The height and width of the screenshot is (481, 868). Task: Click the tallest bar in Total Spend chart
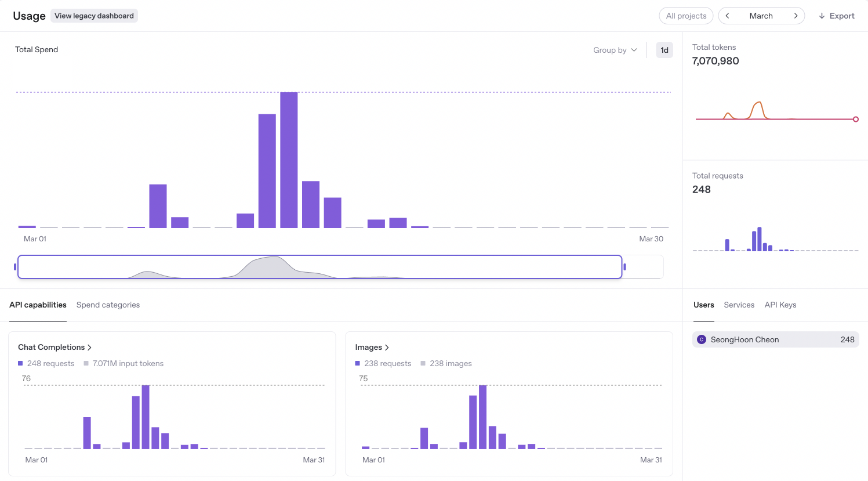coord(289,160)
